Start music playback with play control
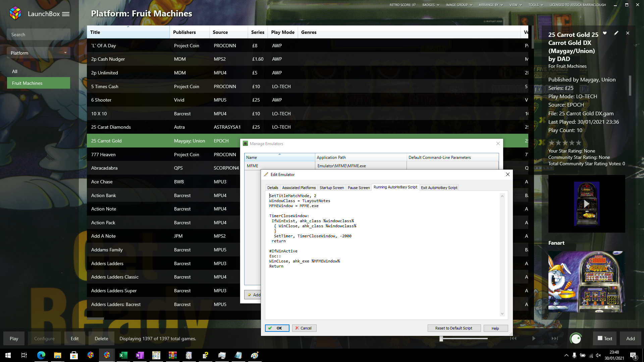Viewport: 644px width, 362px height. [x=534, y=339]
